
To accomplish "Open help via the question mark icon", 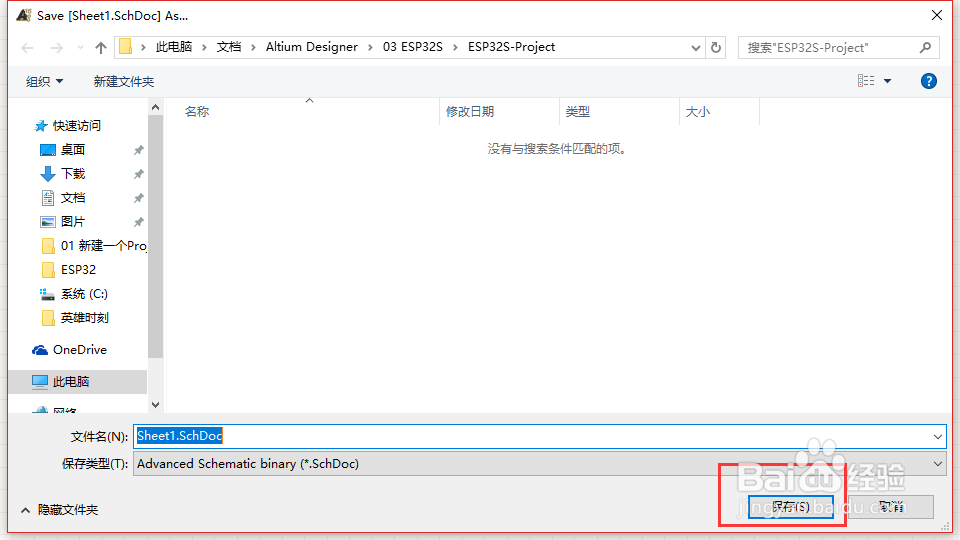I will (928, 81).
